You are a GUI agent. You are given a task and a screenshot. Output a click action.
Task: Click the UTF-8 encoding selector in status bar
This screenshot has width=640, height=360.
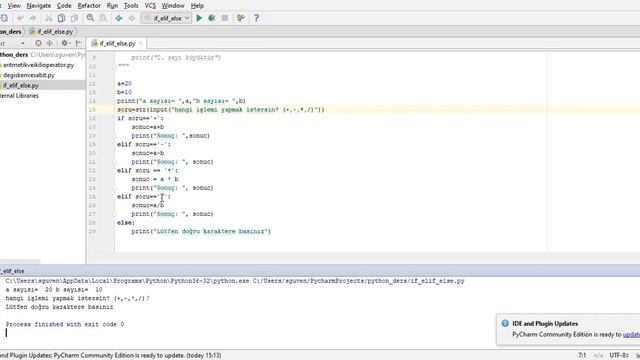619,356
